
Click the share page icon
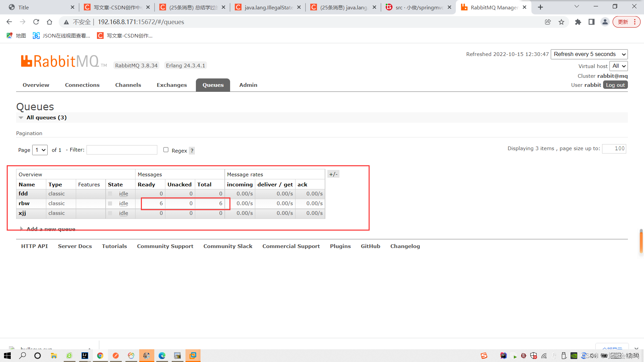[548, 22]
